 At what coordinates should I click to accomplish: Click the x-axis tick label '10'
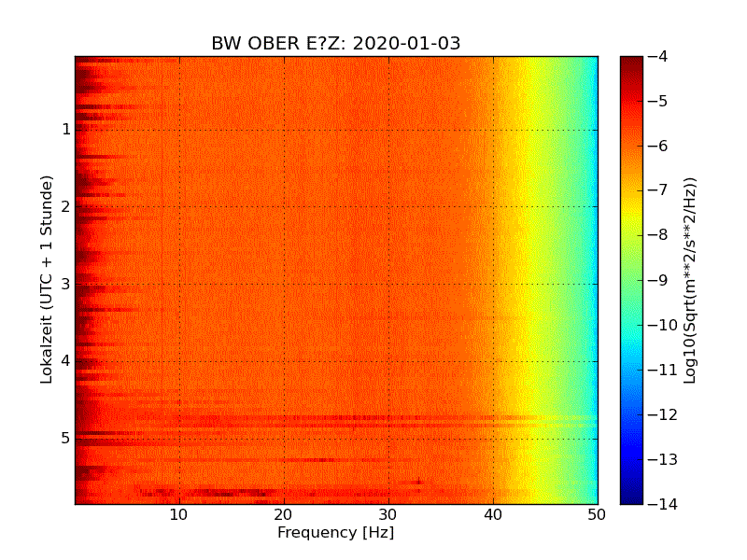(178, 515)
